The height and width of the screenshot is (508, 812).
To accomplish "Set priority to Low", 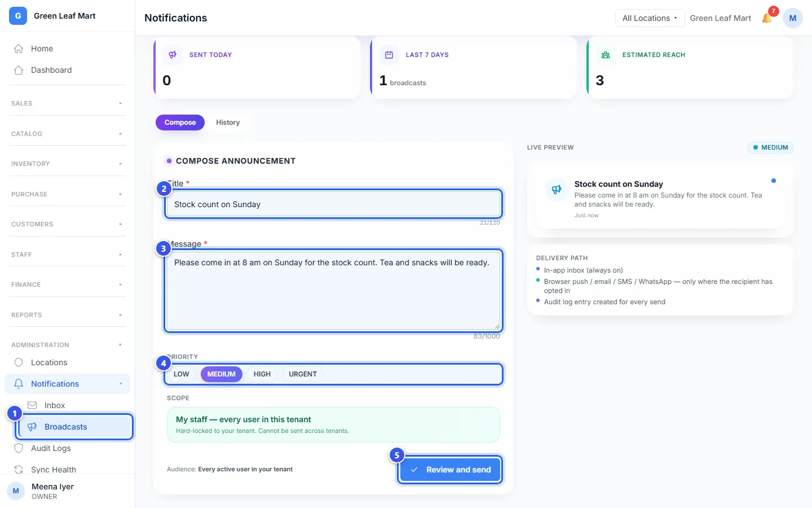I will coord(182,374).
